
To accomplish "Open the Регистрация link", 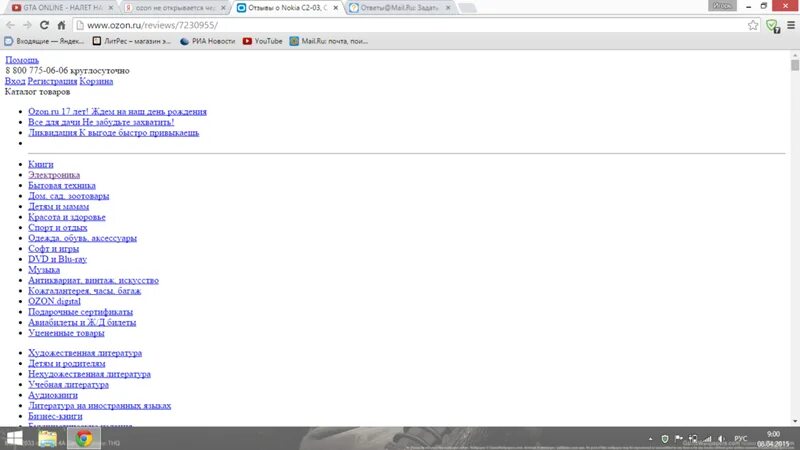I will click(x=52, y=81).
